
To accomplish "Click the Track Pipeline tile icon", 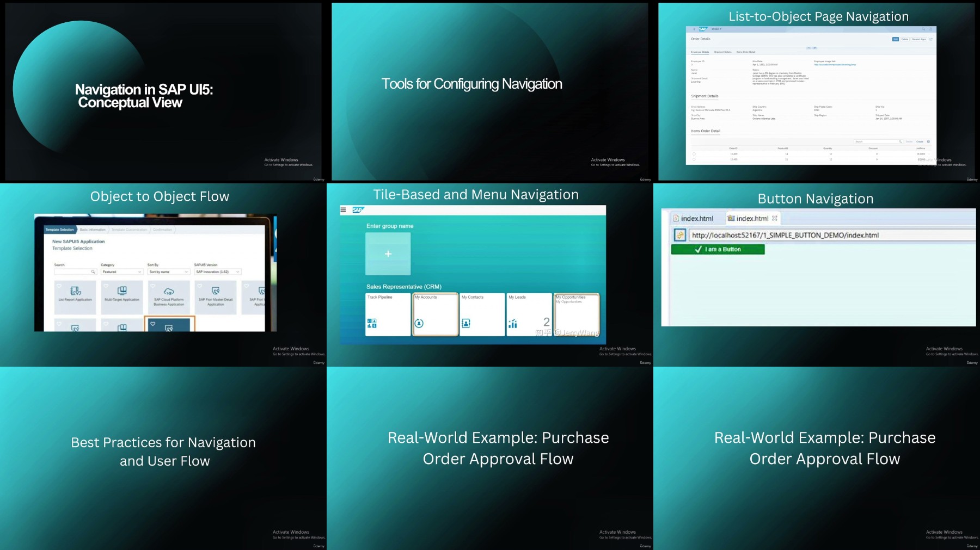I will 372,323.
